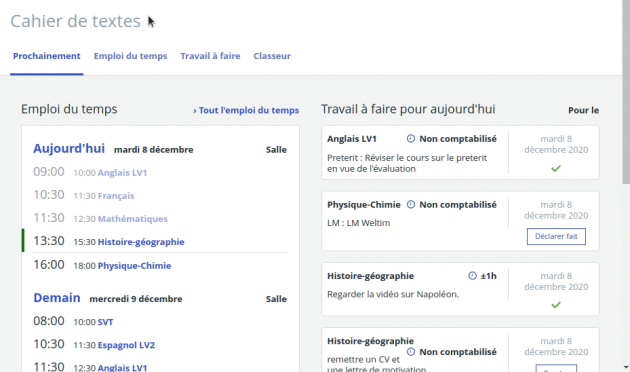Viewport: 630px width, 372px height.
Task: Switch to the Emploi du temps tab
Action: point(131,56)
